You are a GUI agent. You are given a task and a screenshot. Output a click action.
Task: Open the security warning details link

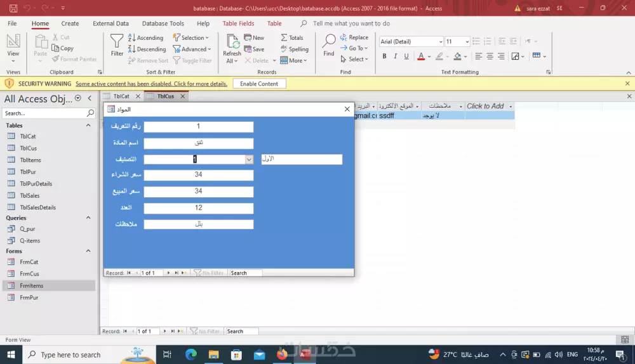pos(152,84)
